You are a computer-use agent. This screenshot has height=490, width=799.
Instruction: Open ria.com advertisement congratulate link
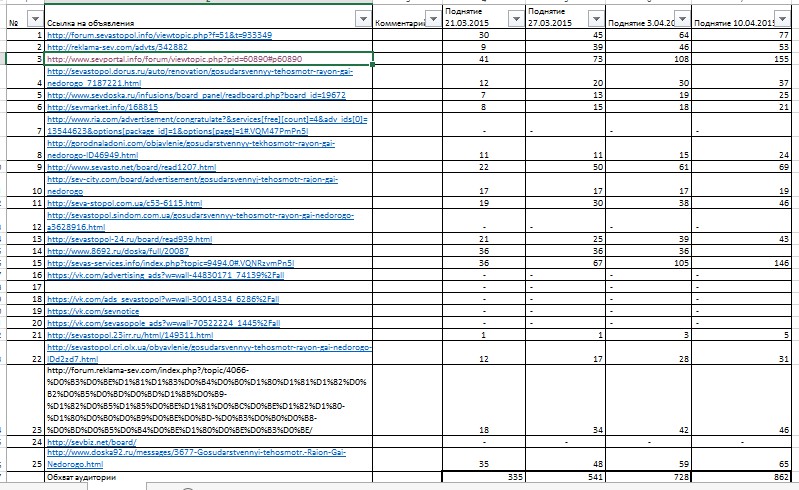point(207,125)
